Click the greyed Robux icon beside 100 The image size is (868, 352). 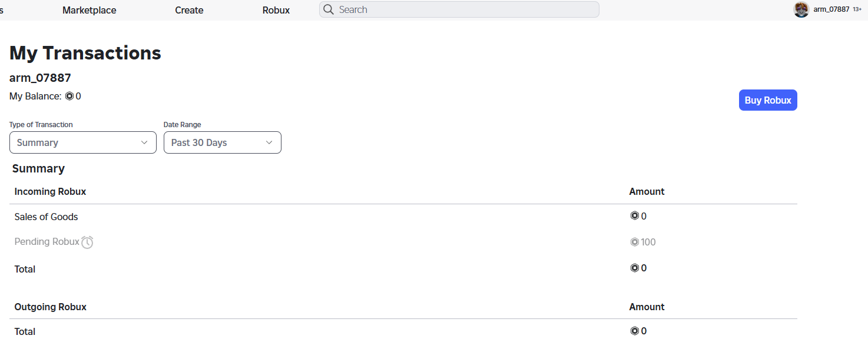point(634,242)
